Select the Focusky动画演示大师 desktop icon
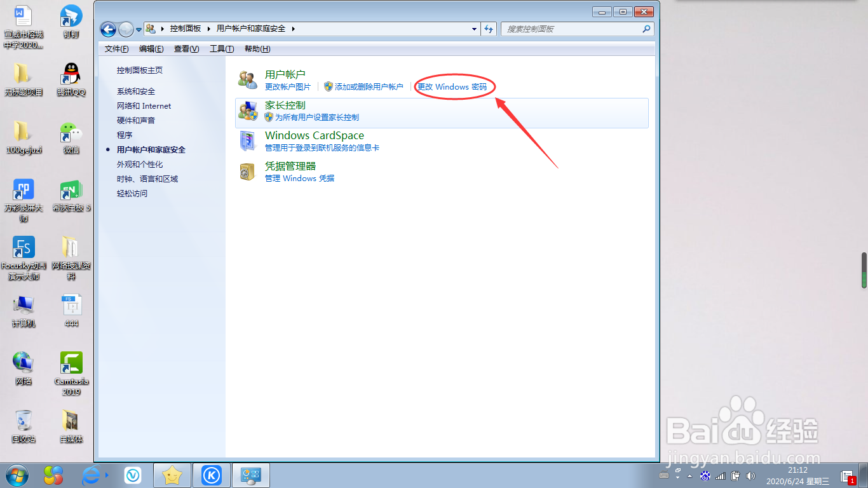Screen dimensions: 868x488 click(24, 258)
